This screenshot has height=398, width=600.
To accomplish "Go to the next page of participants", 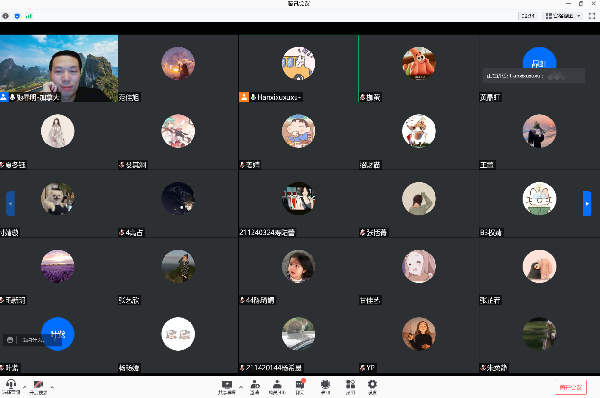I will (x=587, y=204).
